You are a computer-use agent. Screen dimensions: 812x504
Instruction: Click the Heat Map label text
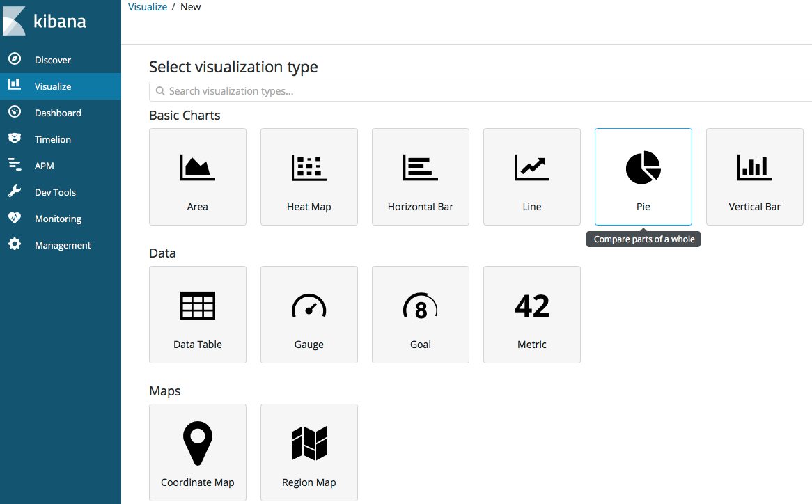click(x=309, y=207)
